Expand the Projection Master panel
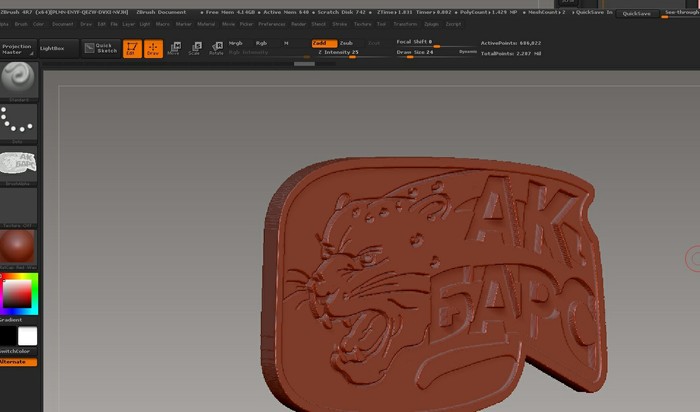The width and height of the screenshot is (700, 412). click(17, 48)
